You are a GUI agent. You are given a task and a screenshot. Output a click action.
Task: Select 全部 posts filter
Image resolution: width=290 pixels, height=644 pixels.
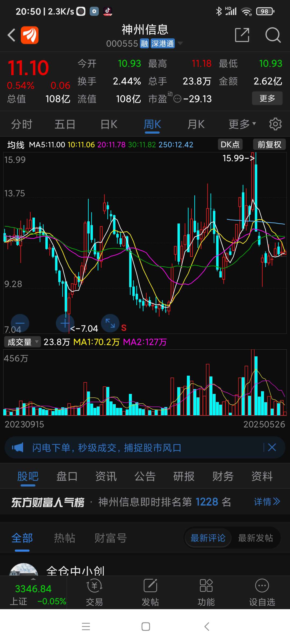point(22,538)
